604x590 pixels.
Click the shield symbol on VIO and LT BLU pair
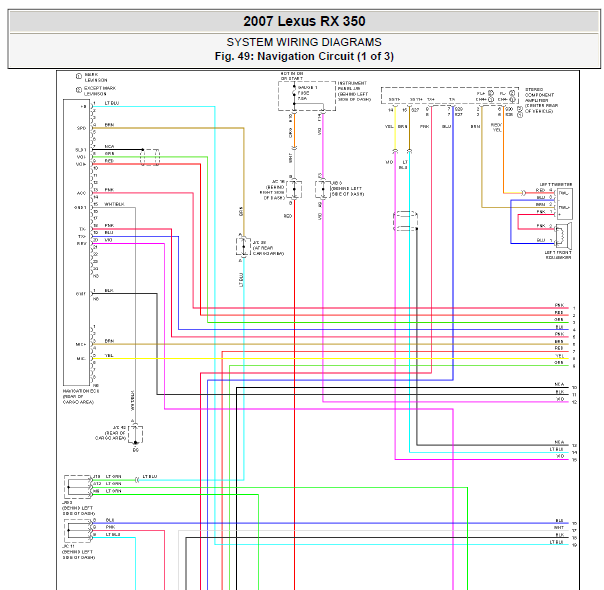point(406,221)
